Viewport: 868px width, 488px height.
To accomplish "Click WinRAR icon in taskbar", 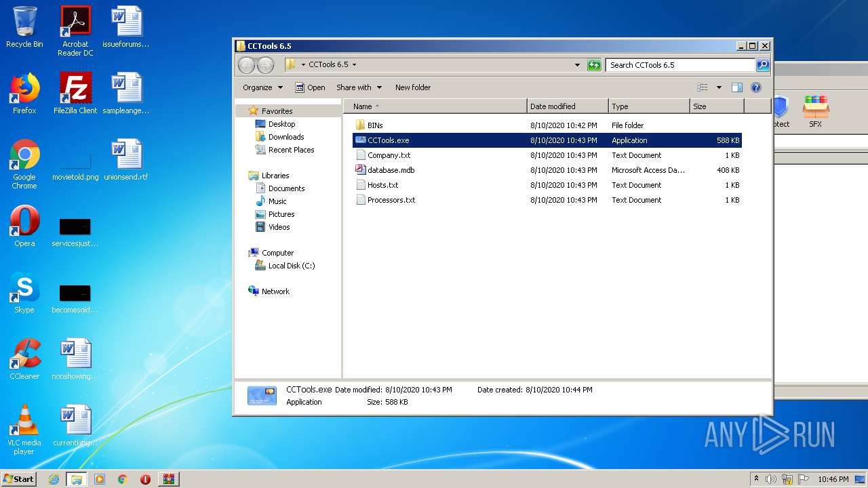I will click(168, 479).
